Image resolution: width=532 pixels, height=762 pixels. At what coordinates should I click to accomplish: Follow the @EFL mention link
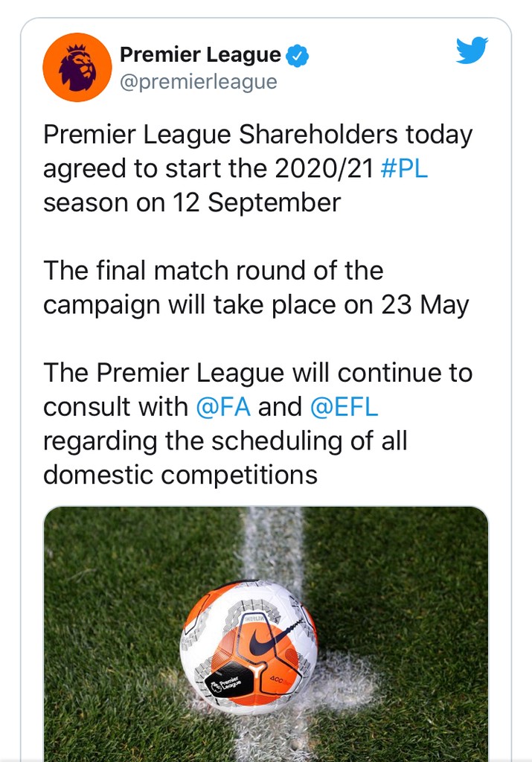point(344,407)
